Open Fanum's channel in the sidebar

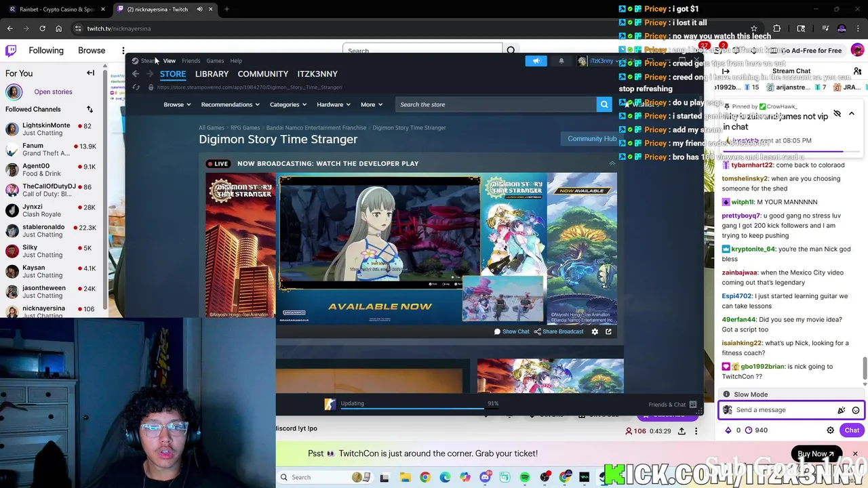pyautogui.click(x=51, y=149)
